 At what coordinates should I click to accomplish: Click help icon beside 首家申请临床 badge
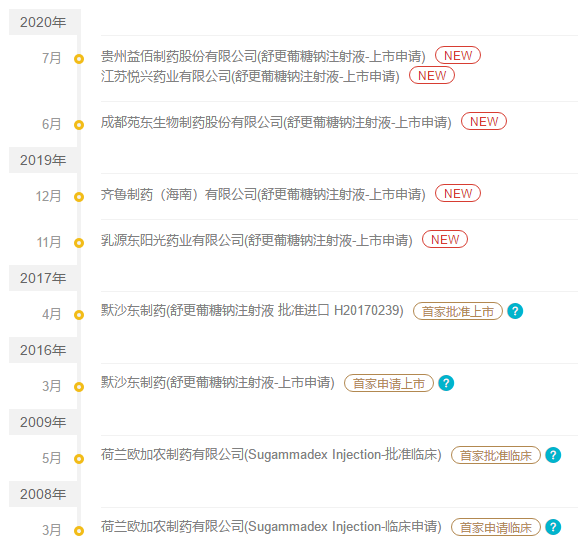(553, 527)
